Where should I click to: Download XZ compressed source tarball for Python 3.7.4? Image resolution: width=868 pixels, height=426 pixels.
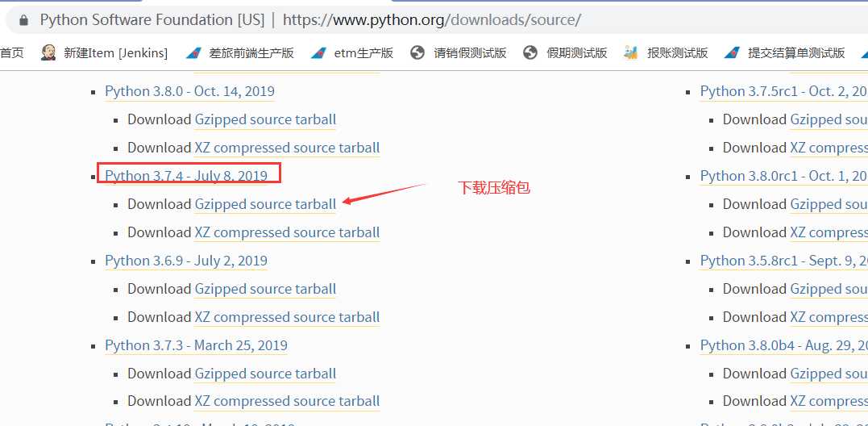click(x=287, y=232)
